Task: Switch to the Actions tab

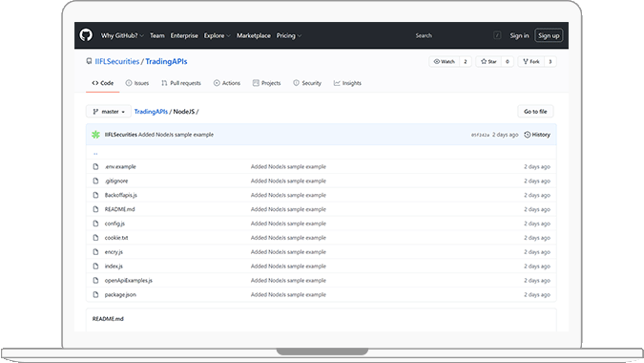Action: point(227,83)
